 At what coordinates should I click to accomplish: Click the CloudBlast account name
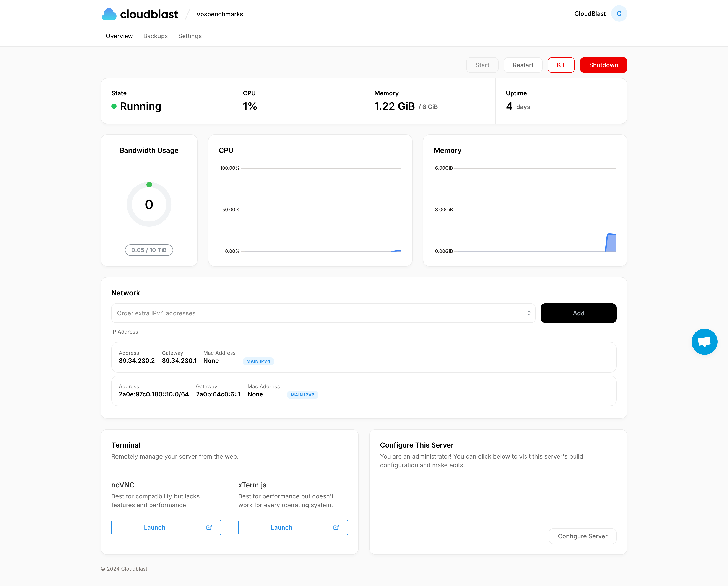click(590, 13)
